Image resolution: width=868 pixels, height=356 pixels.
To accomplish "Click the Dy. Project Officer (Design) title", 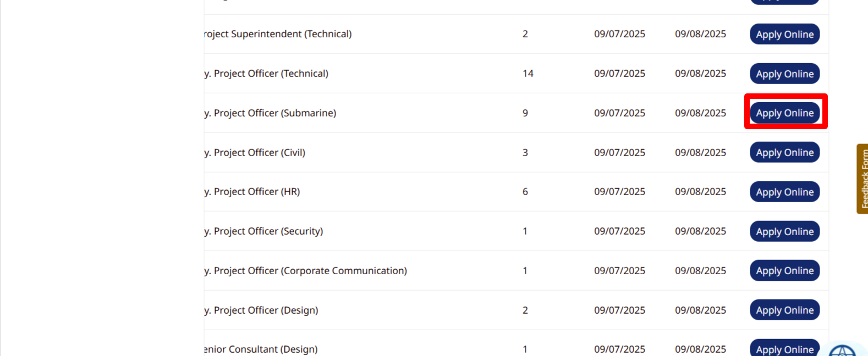I will coord(261,310).
